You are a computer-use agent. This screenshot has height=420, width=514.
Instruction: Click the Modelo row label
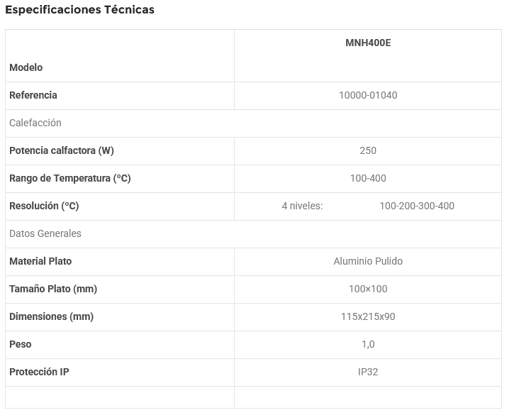pyautogui.click(x=26, y=67)
